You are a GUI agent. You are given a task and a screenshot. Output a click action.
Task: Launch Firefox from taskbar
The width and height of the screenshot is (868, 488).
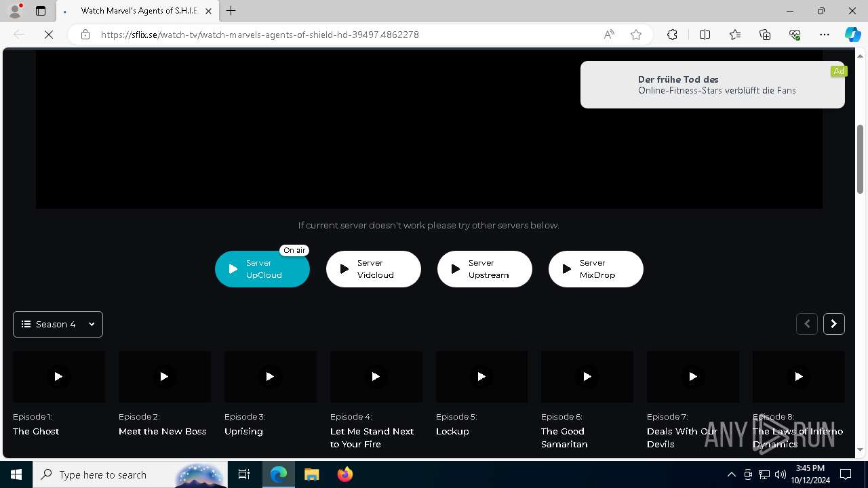(345, 474)
